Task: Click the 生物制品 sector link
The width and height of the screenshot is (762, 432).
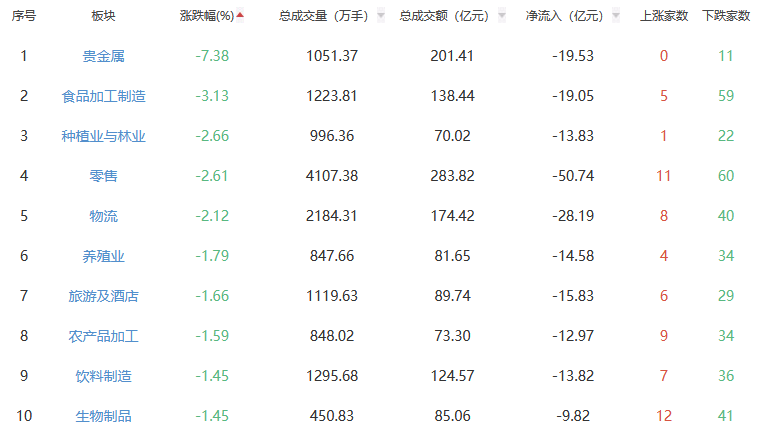Action: pyautogui.click(x=103, y=416)
